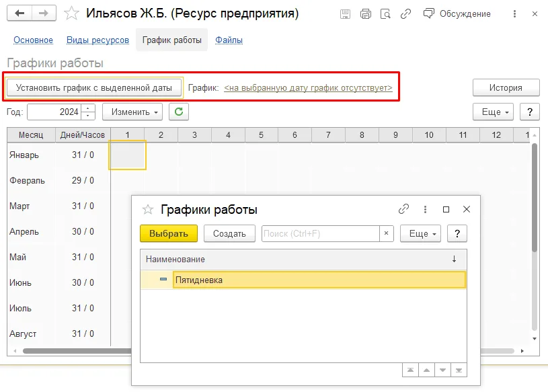Switch to the Виды ресурсов tab
The width and height of the screenshot is (548, 392).
point(98,40)
